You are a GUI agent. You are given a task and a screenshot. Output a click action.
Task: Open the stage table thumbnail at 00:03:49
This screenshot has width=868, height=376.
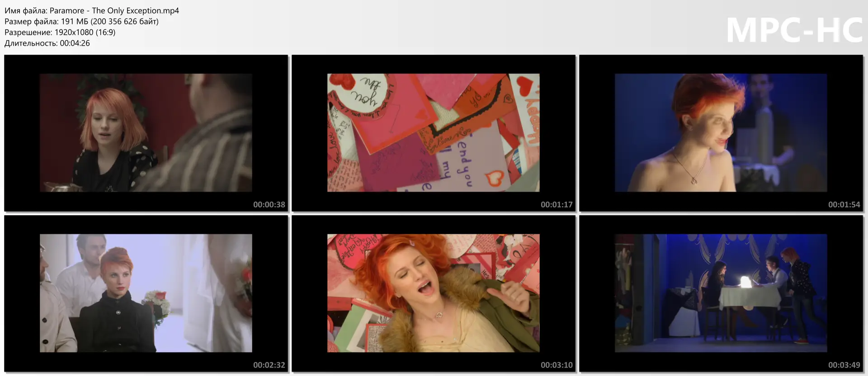point(721,293)
